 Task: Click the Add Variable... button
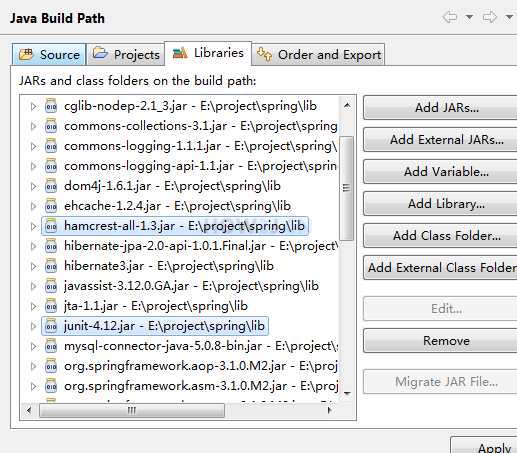pyautogui.click(x=440, y=171)
